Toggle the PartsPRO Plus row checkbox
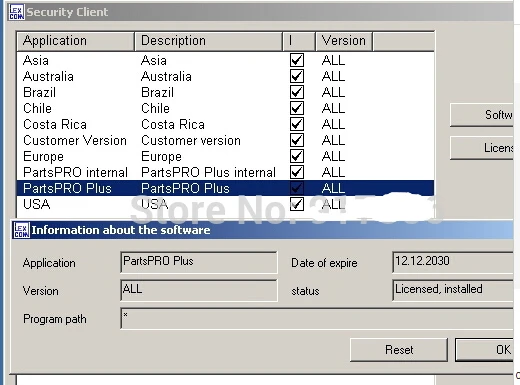This screenshot has width=520, height=385. pyautogui.click(x=297, y=188)
